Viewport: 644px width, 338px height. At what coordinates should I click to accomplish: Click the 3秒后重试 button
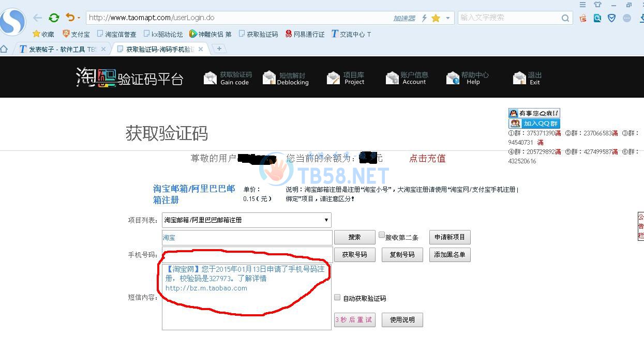[354, 320]
